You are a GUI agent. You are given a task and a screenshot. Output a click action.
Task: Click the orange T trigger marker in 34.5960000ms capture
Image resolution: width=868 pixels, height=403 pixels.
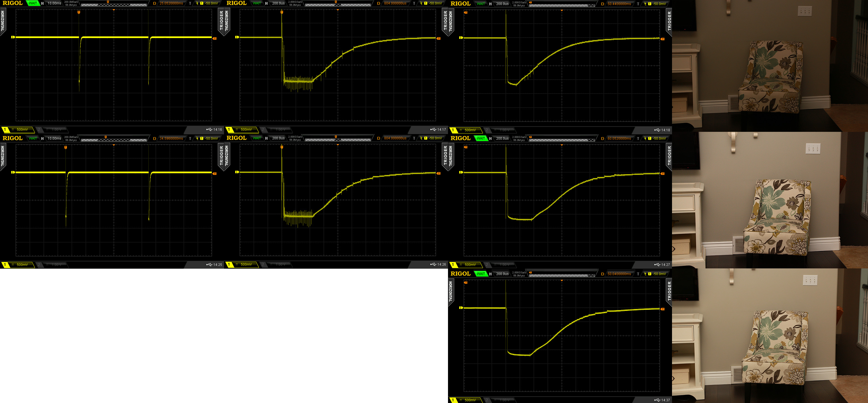pyautogui.click(x=66, y=147)
